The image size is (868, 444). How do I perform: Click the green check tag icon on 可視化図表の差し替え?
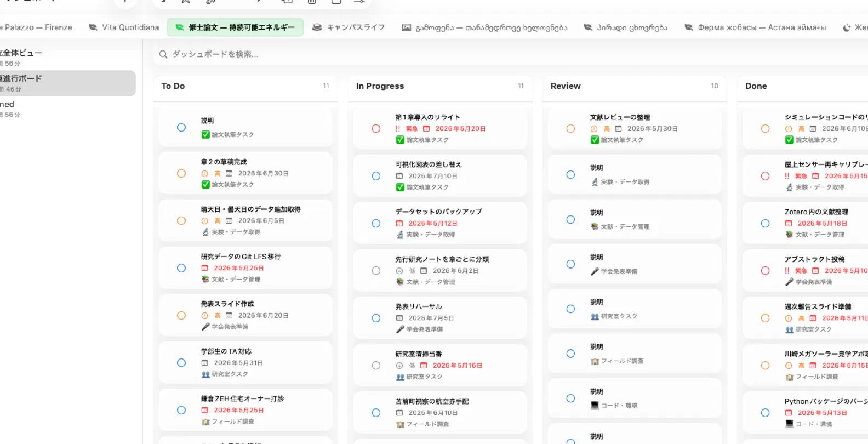(400, 187)
